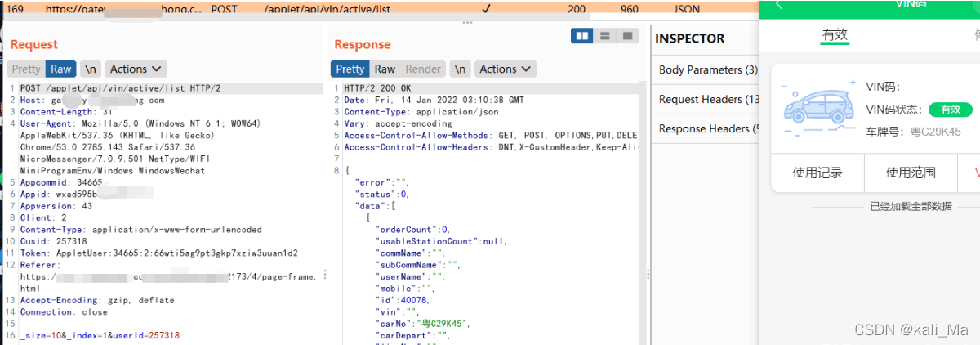
Task: Open 使用记录 on the VIN card
Action: coord(817,172)
